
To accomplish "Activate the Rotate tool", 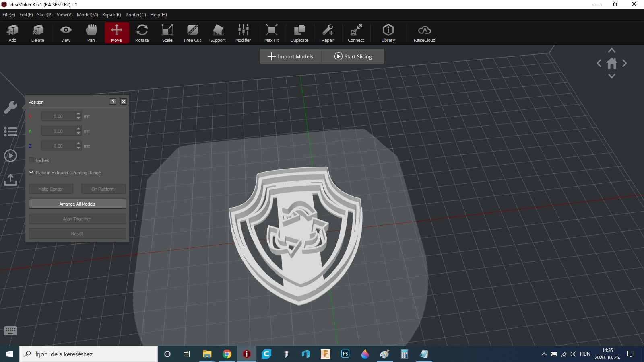I will (x=142, y=33).
